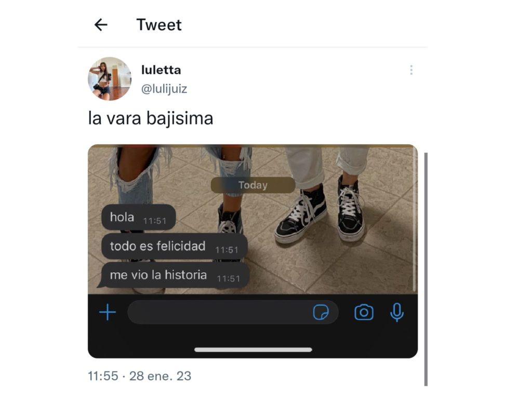Viewport: 532px width, 399px height.
Task: Open the camera icon in chat bar
Action: click(x=364, y=312)
